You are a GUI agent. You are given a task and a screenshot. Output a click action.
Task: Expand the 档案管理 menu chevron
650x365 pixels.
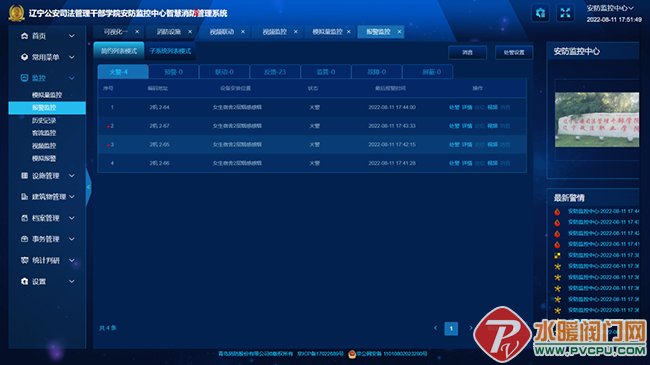[x=72, y=218]
